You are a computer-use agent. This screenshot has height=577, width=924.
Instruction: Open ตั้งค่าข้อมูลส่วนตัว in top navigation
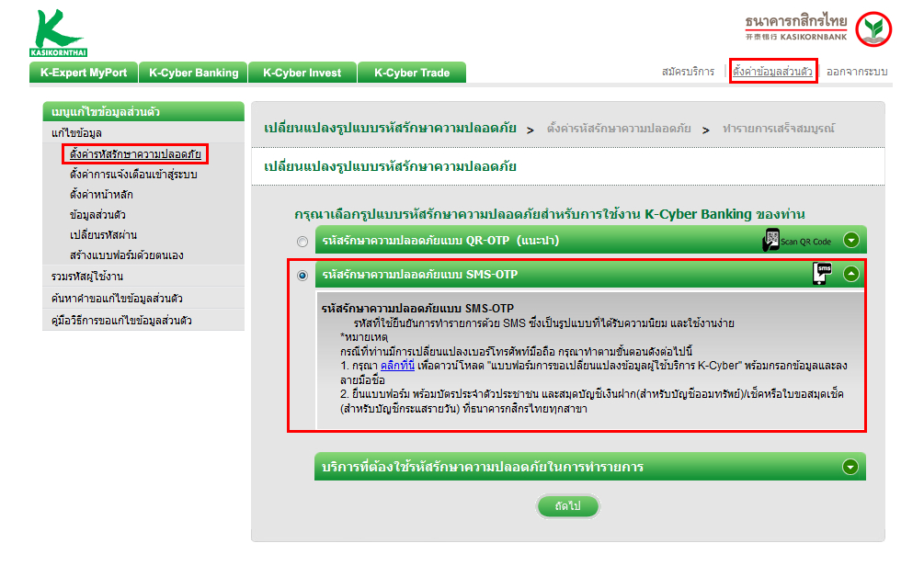click(772, 72)
